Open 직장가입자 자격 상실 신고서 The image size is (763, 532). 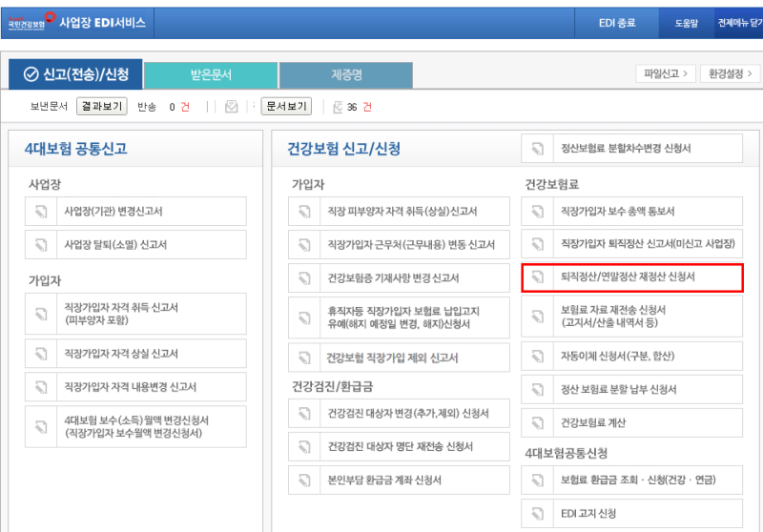click(x=135, y=354)
